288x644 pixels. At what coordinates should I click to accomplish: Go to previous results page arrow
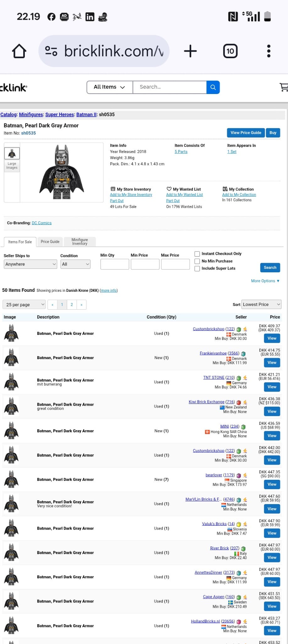pyautogui.click(x=52, y=304)
